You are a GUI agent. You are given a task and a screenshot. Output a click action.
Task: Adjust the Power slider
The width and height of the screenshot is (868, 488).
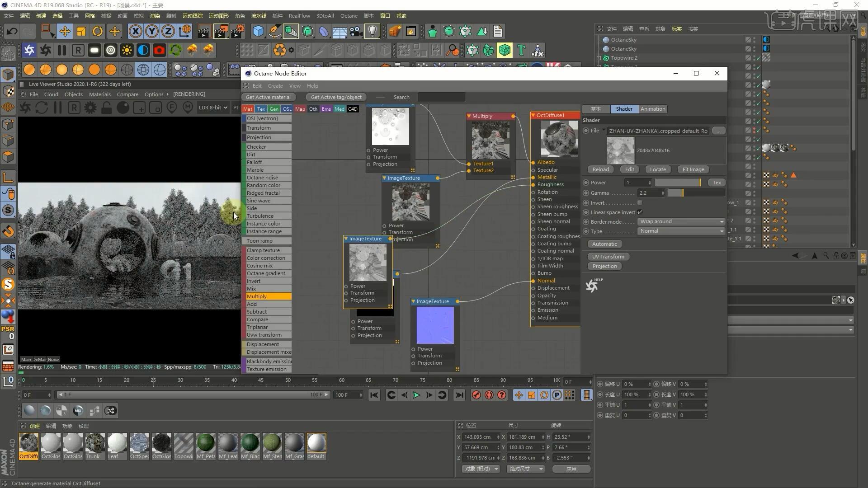click(x=678, y=183)
